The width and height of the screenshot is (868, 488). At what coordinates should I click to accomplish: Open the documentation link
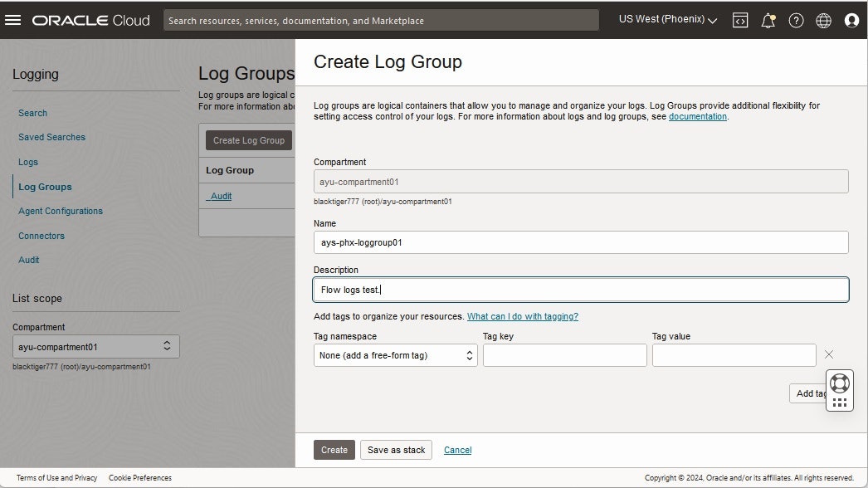coord(698,116)
